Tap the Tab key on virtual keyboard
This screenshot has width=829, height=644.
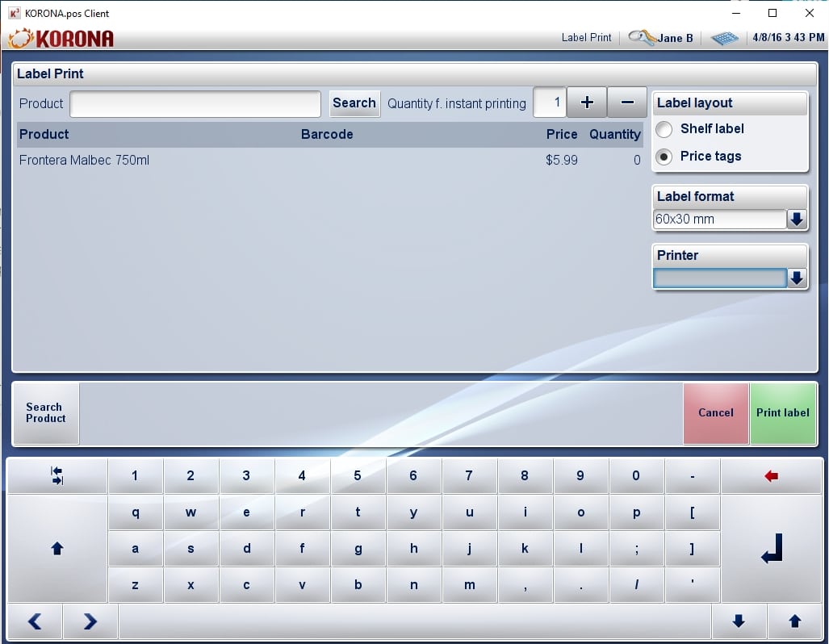coord(57,476)
